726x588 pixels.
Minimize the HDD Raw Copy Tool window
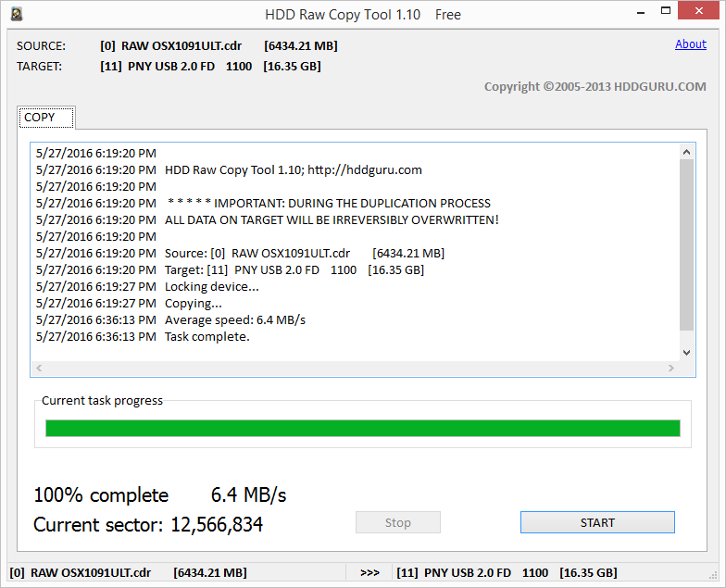point(641,13)
